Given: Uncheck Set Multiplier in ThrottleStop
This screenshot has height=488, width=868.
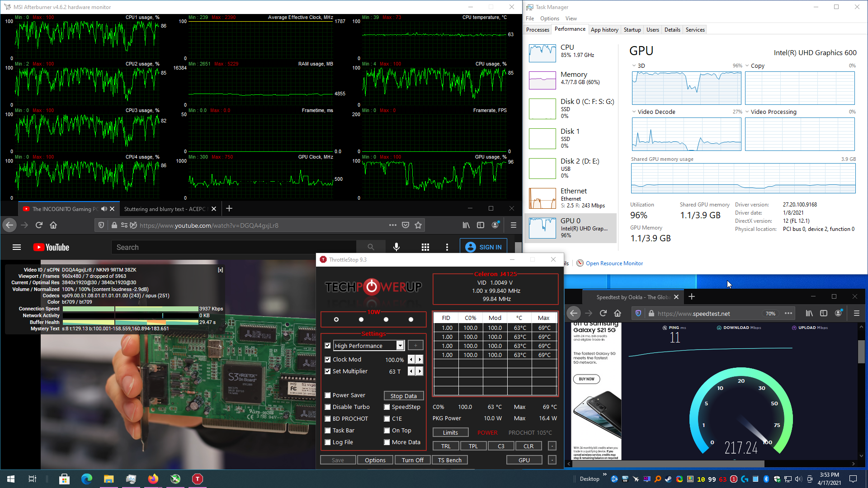Looking at the screenshot, I should pyautogui.click(x=328, y=371).
